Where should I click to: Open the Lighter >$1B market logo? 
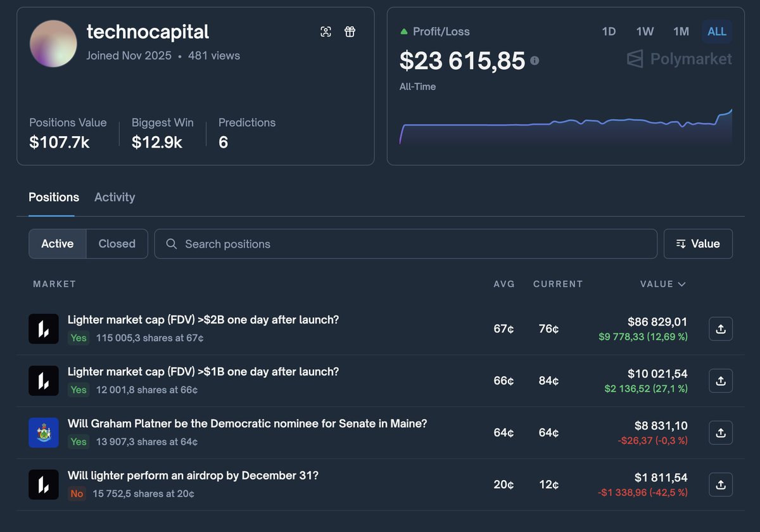44,381
